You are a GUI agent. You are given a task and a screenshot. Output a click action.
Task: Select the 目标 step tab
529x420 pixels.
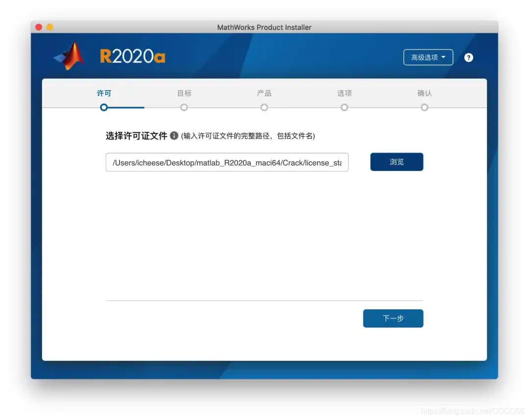[184, 93]
